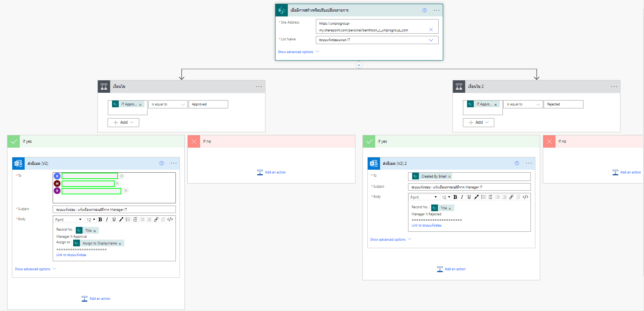This screenshot has width=644, height=311.
Task: Click the condition icon on เงื่อนไข card
Action: 104,87
